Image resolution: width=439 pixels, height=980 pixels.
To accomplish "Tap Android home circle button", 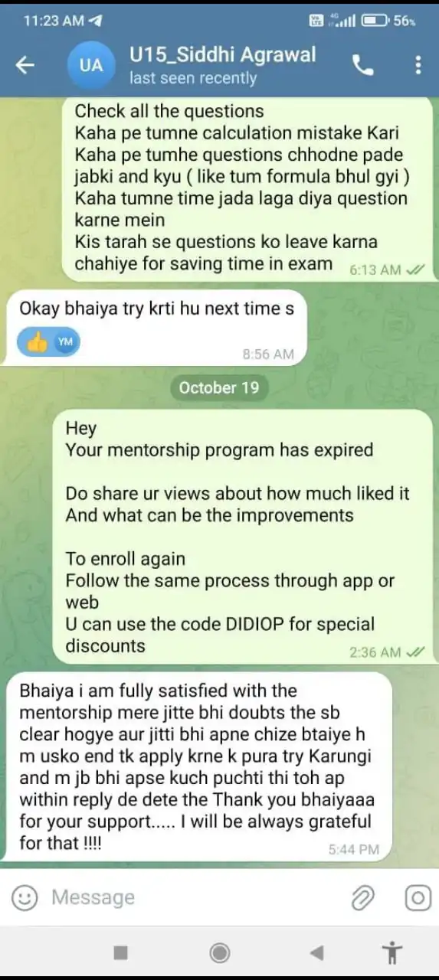I will pos(220,952).
